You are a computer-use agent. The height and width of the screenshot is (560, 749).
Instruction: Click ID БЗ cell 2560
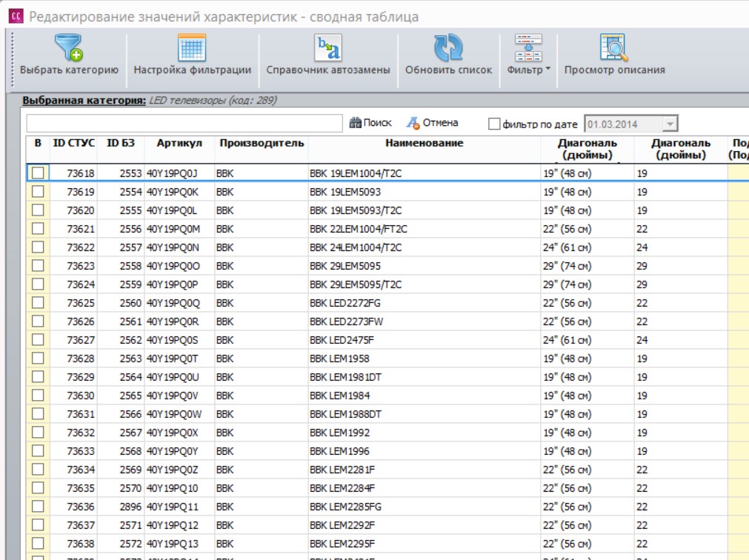click(120, 303)
